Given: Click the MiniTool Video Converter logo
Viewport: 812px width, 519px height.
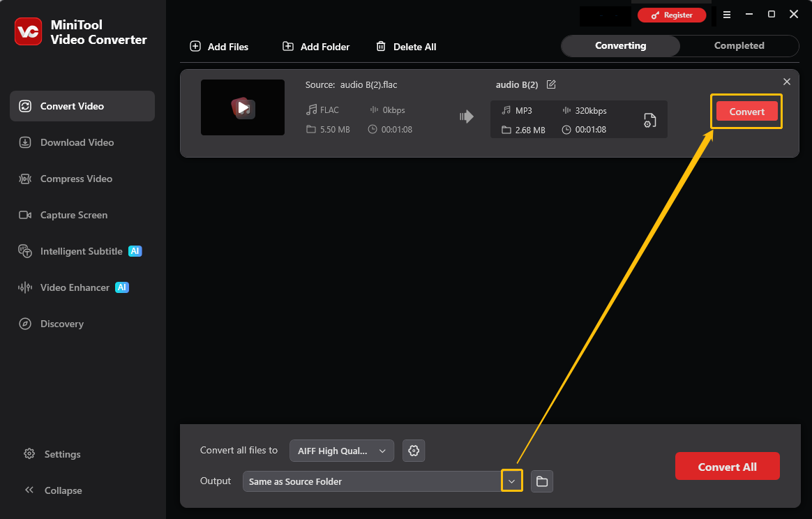Looking at the screenshot, I should click(28, 31).
